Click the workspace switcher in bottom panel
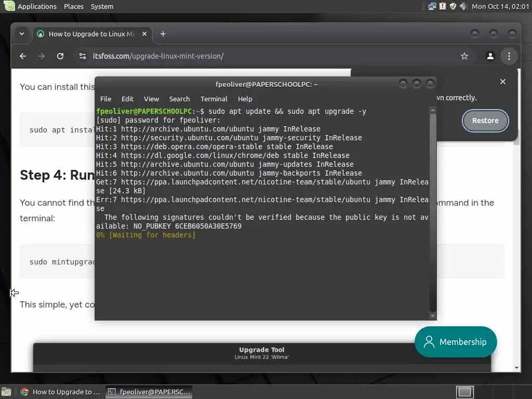 point(464,392)
